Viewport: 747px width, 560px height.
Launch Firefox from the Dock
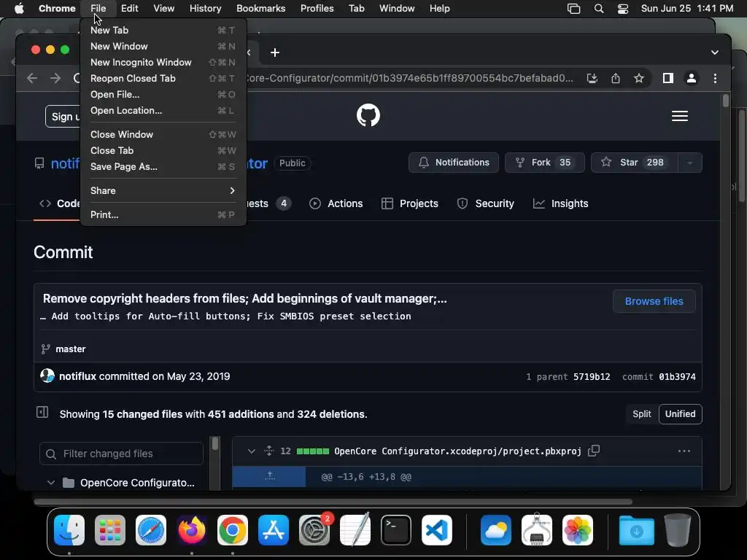click(x=192, y=530)
